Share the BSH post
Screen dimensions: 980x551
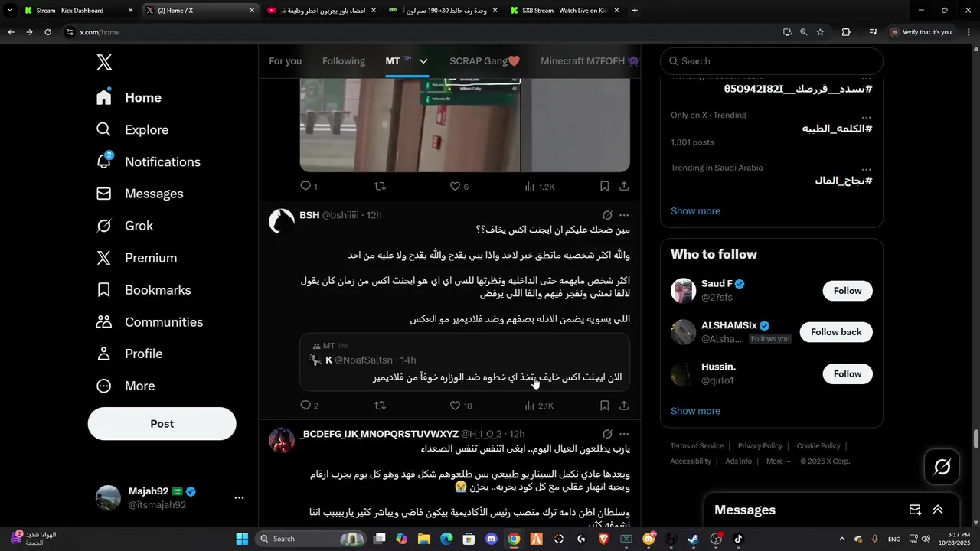624,406
